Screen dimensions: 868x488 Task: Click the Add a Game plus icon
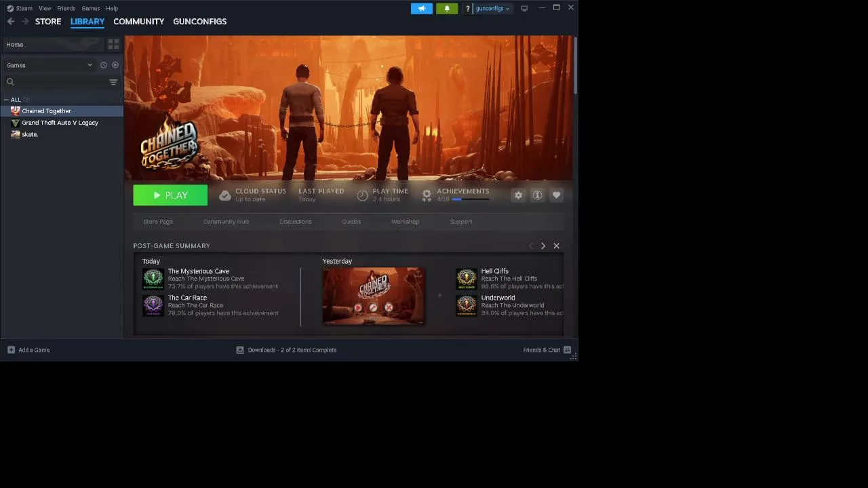coord(11,350)
